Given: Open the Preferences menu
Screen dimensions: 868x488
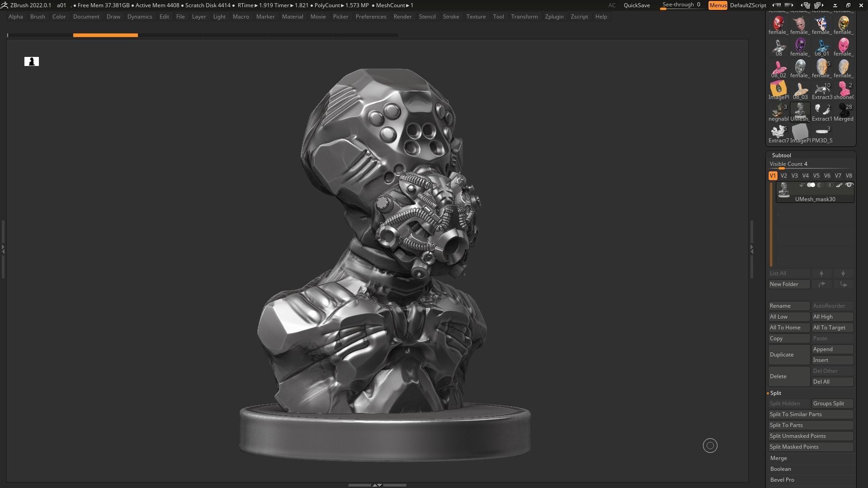Looking at the screenshot, I should coord(371,17).
